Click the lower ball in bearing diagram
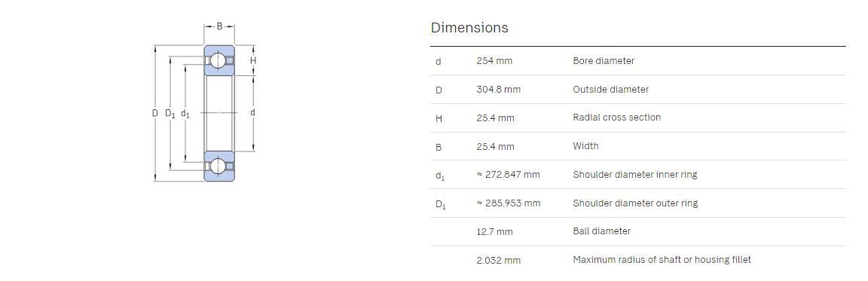This screenshot has height=281, width=868. (x=218, y=166)
